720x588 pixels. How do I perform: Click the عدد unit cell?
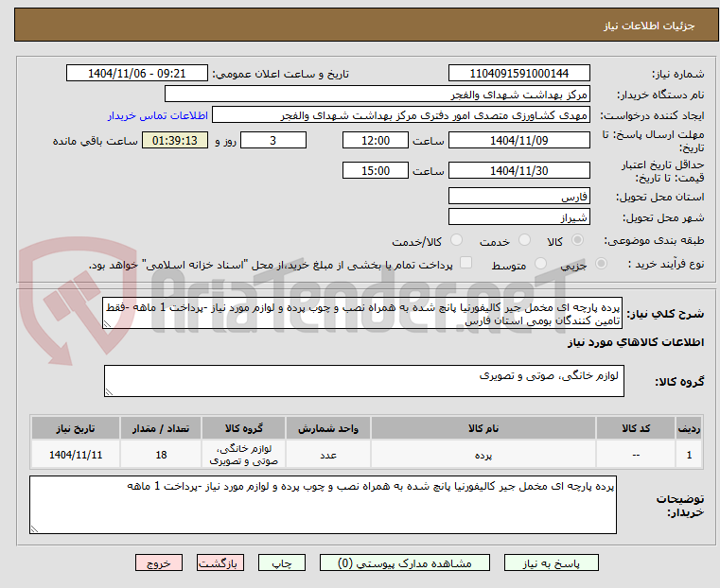[x=328, y=455]
